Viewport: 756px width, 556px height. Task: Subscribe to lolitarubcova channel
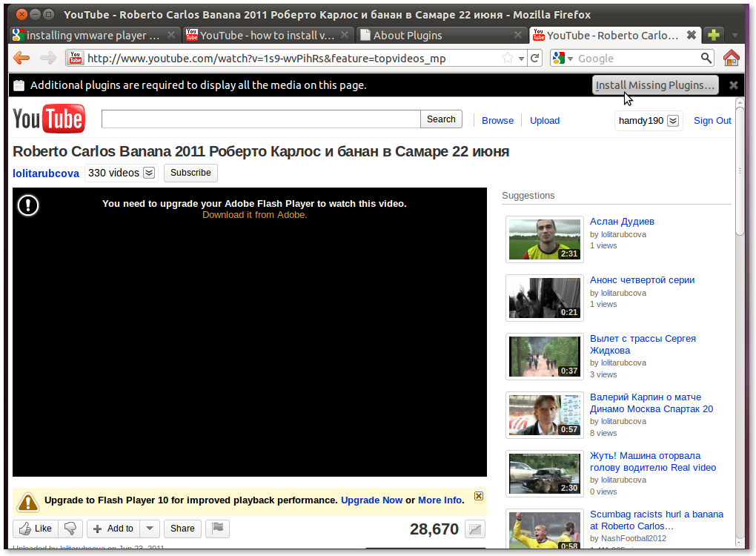190,173
